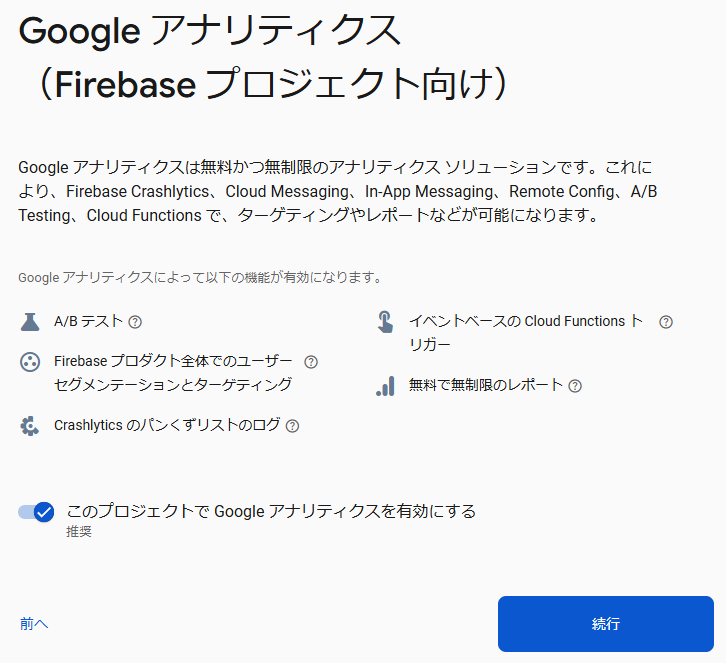The image size is (726, 663).
Task: Click the enable Google アナリティクス label text
Action: [x=271, y=511]
